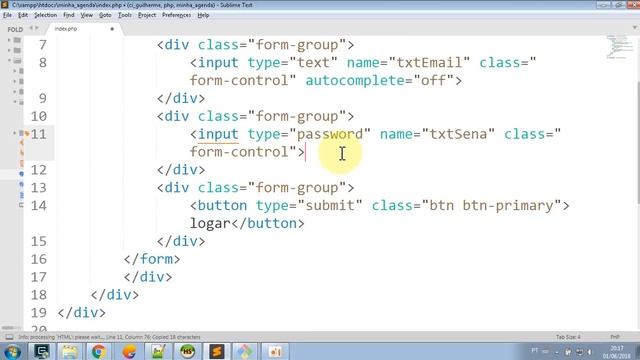Click the line number 14 in gutter

click(39, 206)
